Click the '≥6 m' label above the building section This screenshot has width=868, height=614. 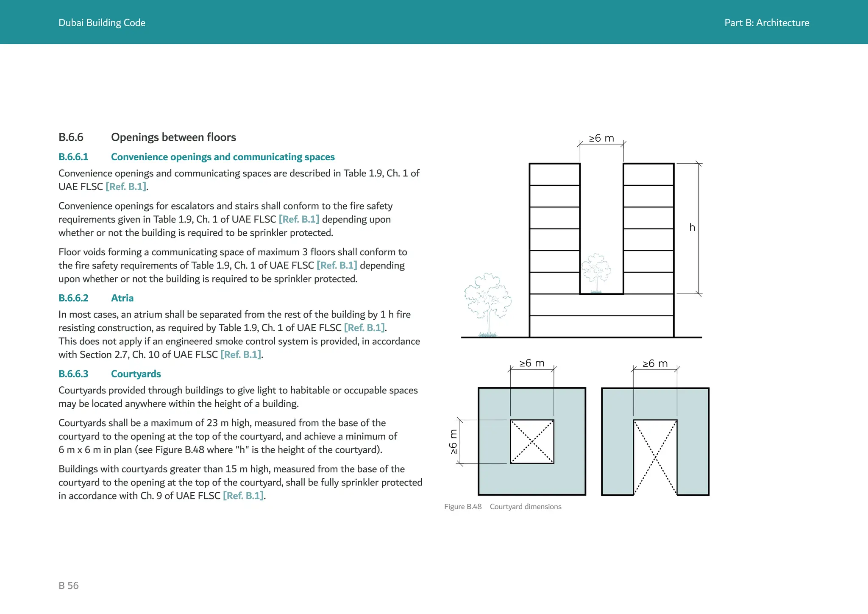[601, 138]
